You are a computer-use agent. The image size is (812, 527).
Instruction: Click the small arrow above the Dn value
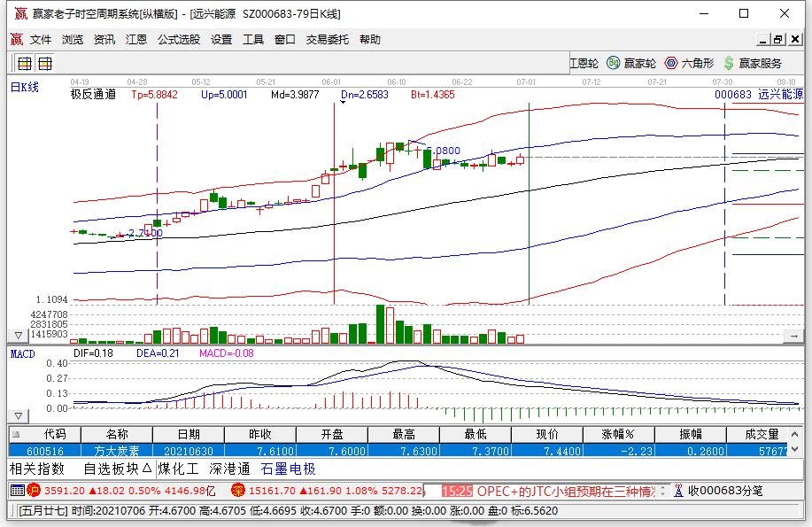[x=343, y=102]
